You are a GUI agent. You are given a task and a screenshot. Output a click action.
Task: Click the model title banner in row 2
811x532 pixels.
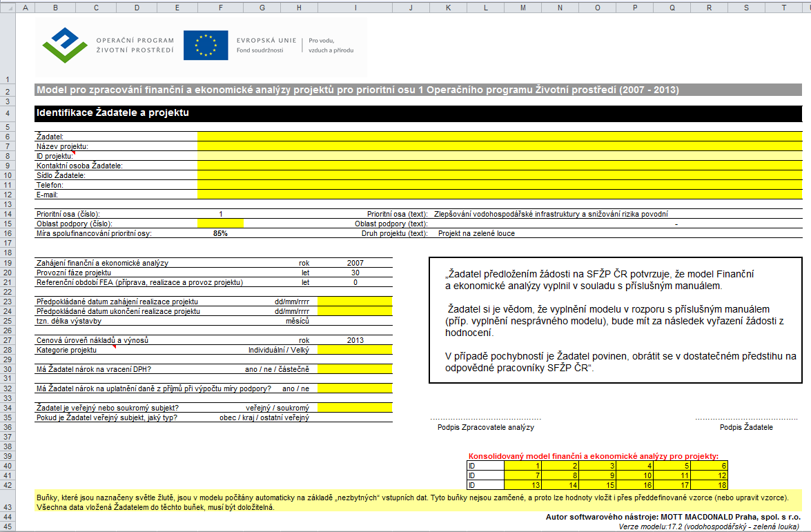click(x=418, y=90)
